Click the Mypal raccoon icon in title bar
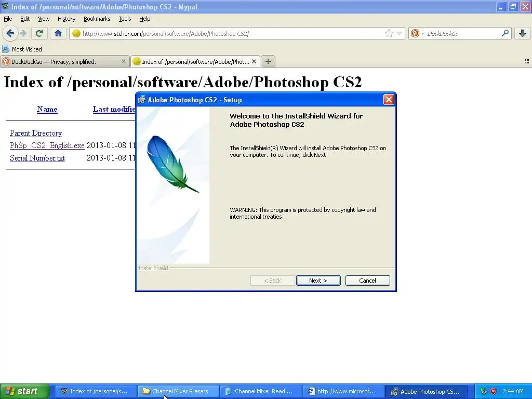Viewport: 532px width, 399px height. tap(5, 6)
